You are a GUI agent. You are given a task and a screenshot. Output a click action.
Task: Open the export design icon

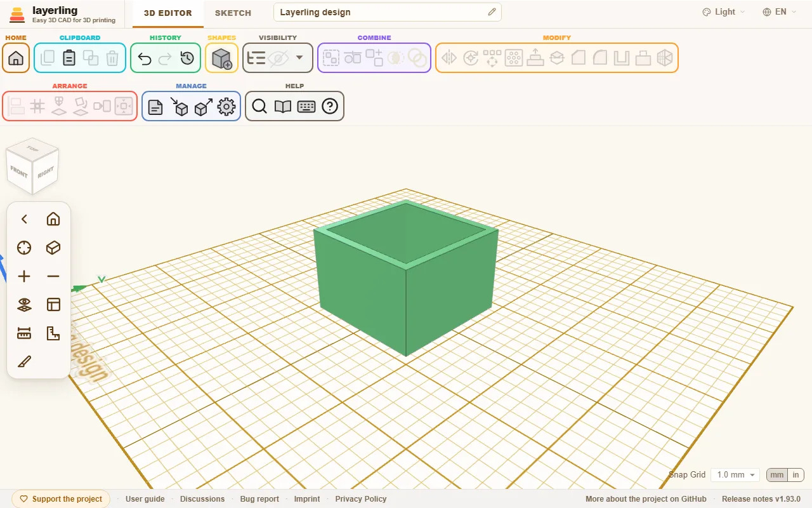point(204,107)
